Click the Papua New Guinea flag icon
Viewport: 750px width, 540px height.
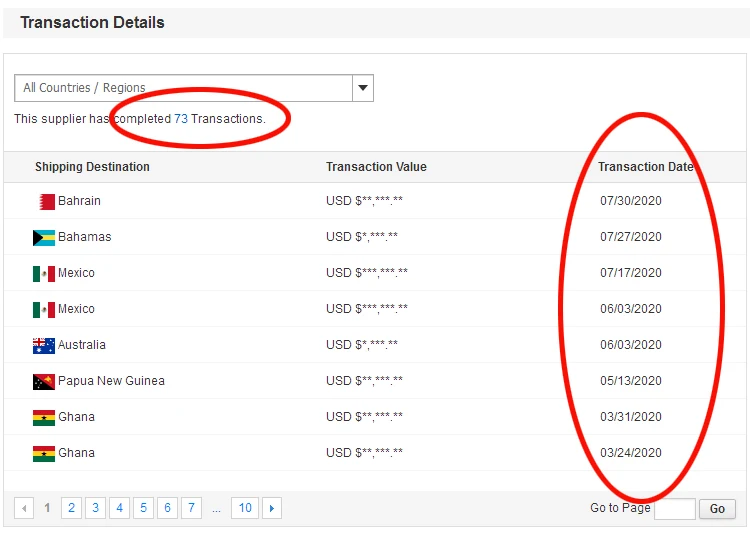coord(44,382)
